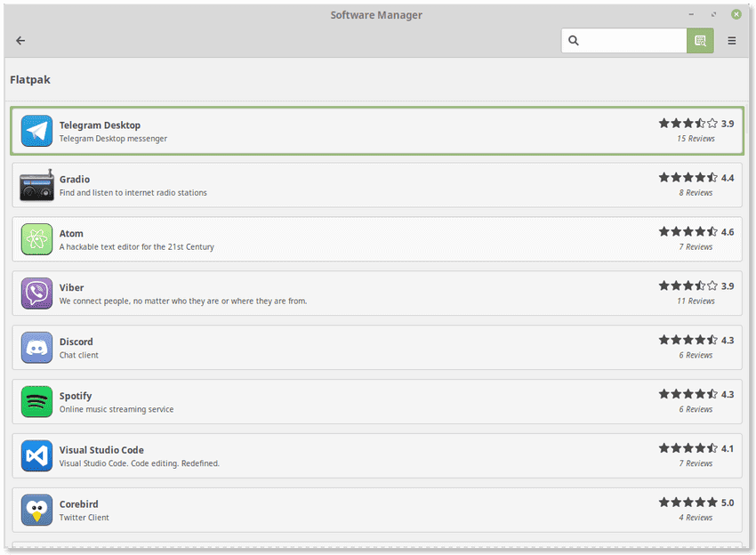
Task: Click "Twitter Client" description
Action: coord(84,518)
